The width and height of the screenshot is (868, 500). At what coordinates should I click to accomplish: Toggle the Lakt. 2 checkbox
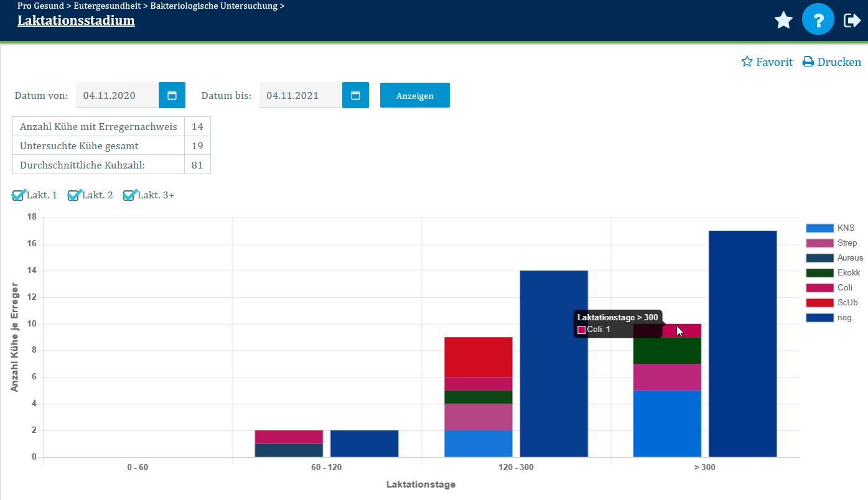pos(73,196)
